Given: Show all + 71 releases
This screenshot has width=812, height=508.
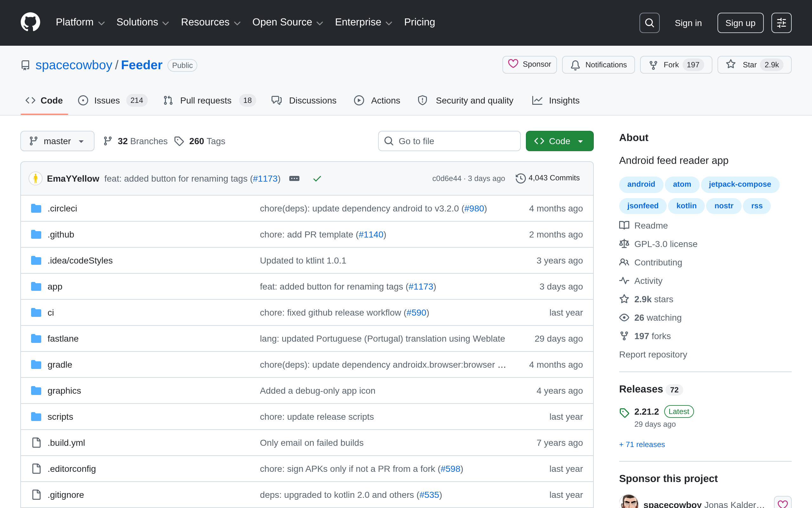Looking at the screenshot, I should click(642, 444).
